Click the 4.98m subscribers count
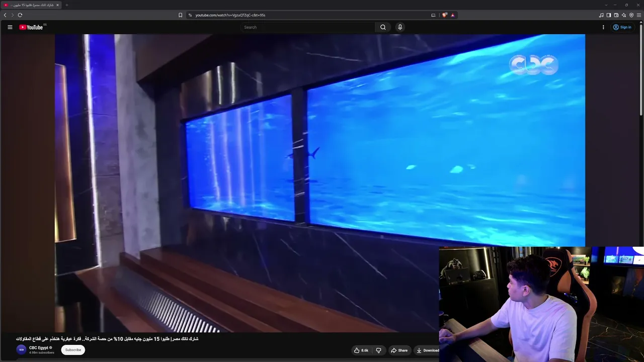 tap(42, 353)
